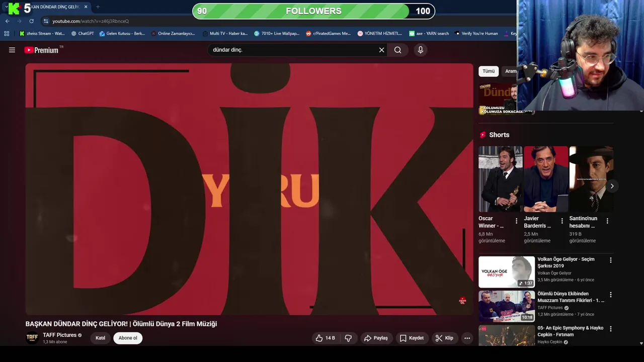Create a clip with Klip button

tap(444, 338)
